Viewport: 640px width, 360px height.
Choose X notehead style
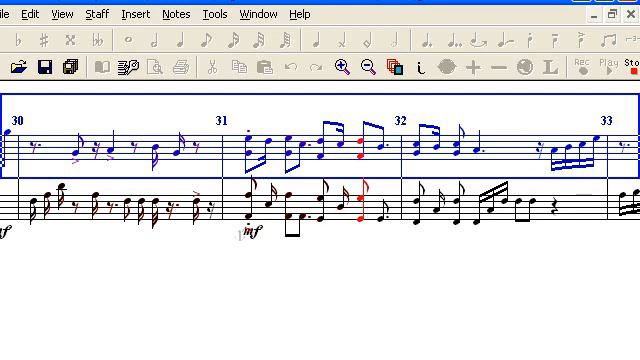[342, 40]
